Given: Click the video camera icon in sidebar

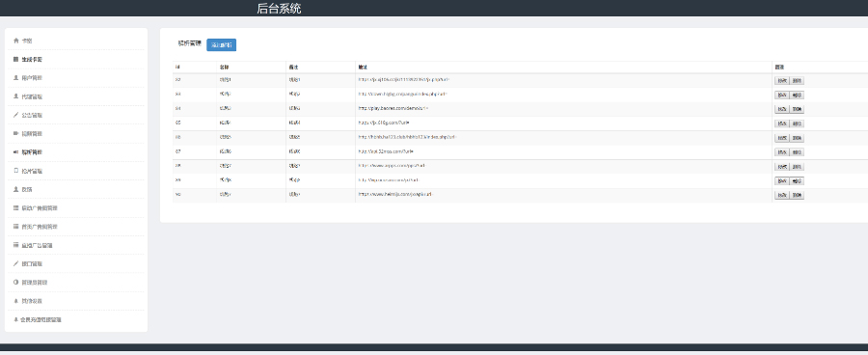Looking at the screenshot, I should coord(16,133).
